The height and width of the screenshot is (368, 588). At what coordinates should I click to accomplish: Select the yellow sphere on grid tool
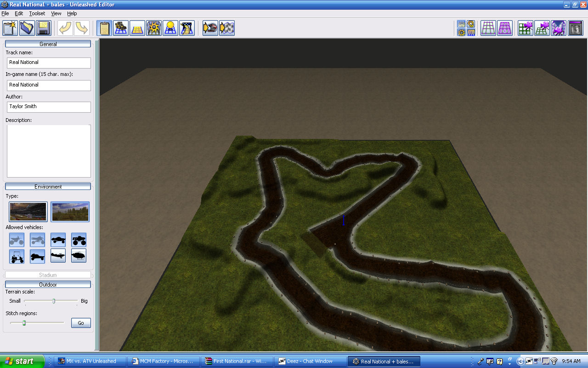coord(170,28)
